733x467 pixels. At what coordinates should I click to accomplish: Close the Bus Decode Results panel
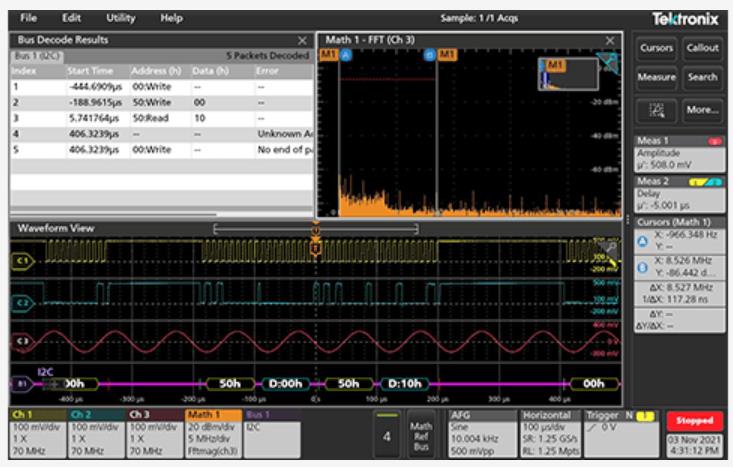click(302, 40)
